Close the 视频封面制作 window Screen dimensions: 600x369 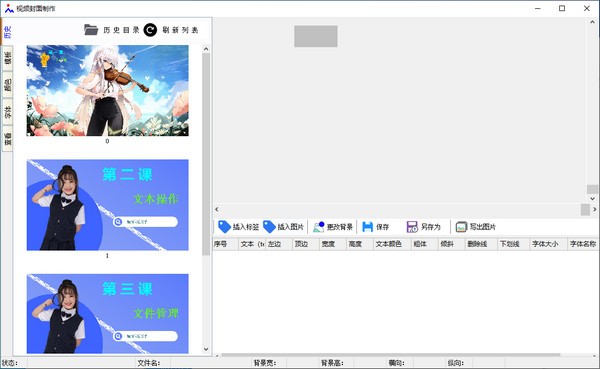(x=587, y=8)
